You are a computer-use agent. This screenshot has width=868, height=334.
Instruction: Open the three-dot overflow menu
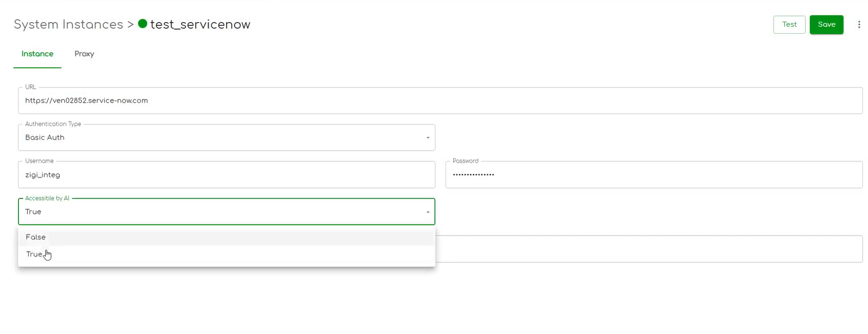coord(859,24)
